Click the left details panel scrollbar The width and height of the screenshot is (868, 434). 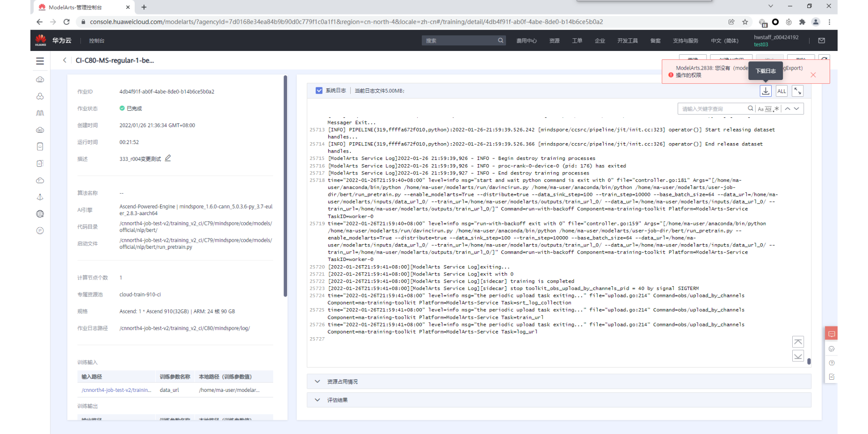pos(285,186)
